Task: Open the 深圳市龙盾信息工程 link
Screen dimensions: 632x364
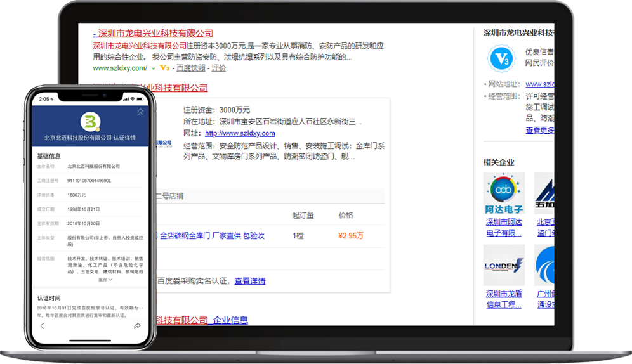Action: [504, 299]
